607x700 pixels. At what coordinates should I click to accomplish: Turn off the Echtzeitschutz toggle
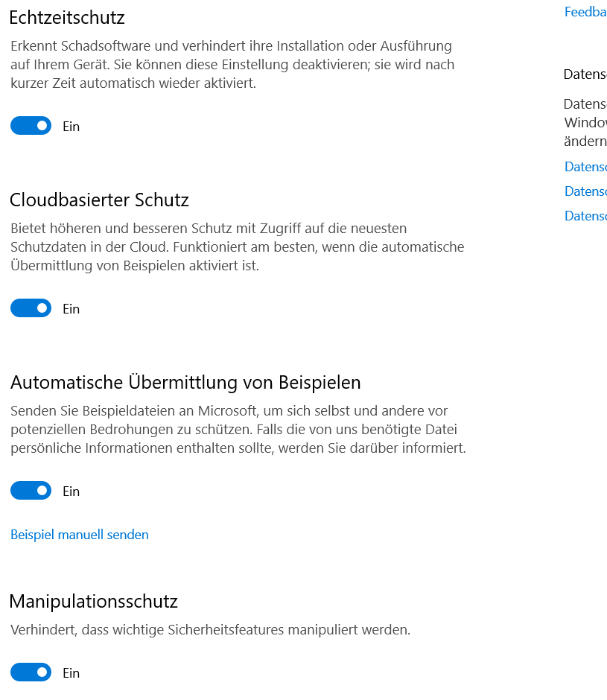[x=31, y=126]
